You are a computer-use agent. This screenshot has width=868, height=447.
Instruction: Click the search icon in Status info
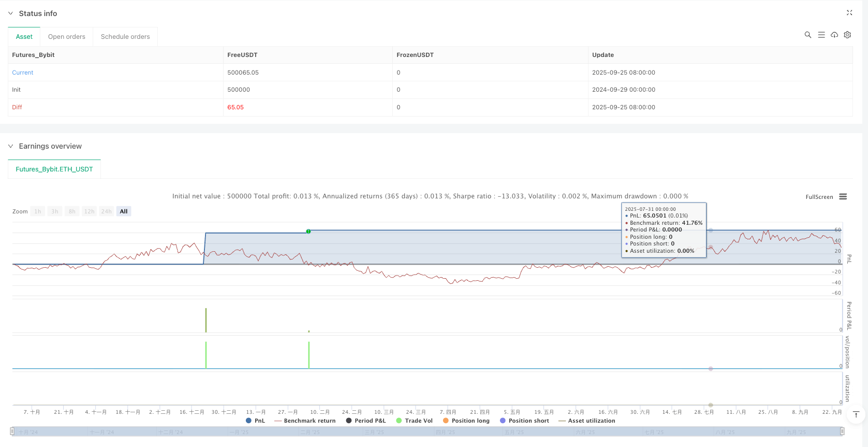coord(807,35)
